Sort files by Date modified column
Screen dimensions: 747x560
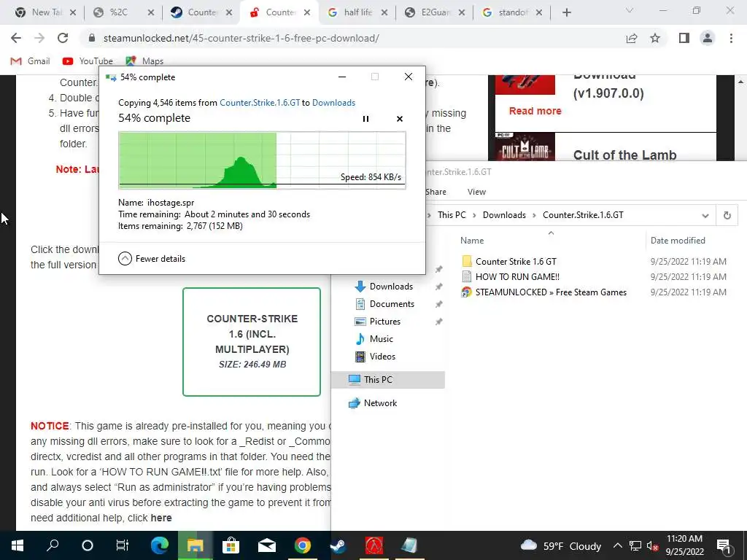(678, 241)
